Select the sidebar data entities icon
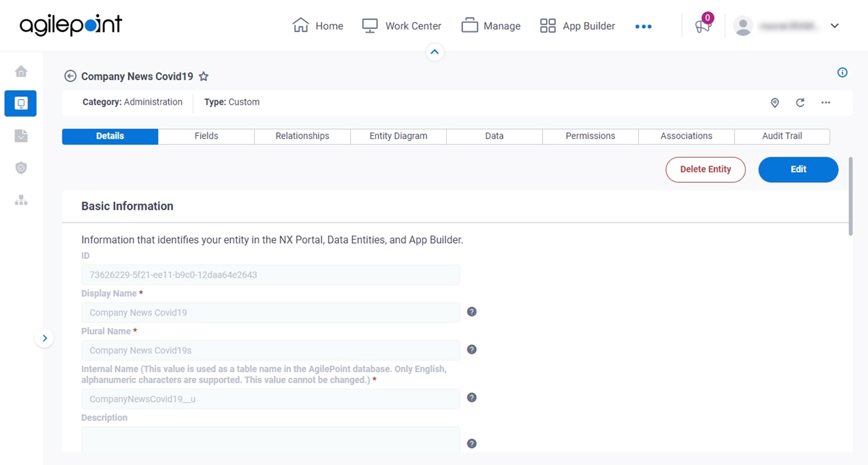868x465 pixels. point(20,103)
